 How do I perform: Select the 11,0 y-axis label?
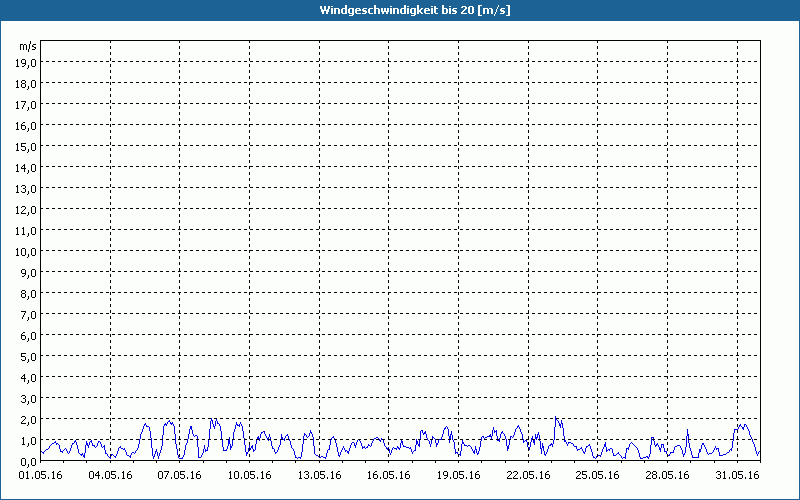tap(27, 231)
